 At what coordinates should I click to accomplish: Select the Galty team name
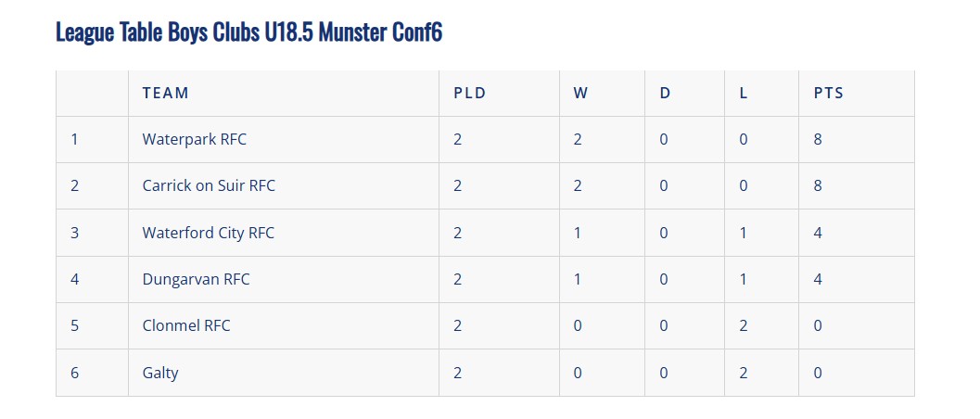click(160, 373)
